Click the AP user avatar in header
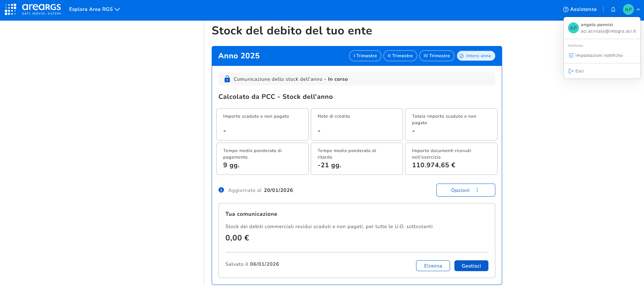This screenshot has height=286, width=644. pos(628,9)
